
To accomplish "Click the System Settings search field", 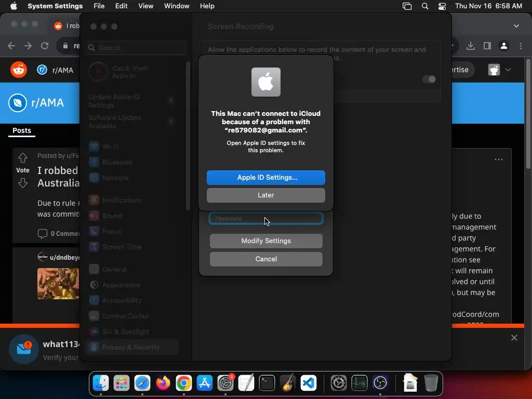I will click(x=137, y=48).
